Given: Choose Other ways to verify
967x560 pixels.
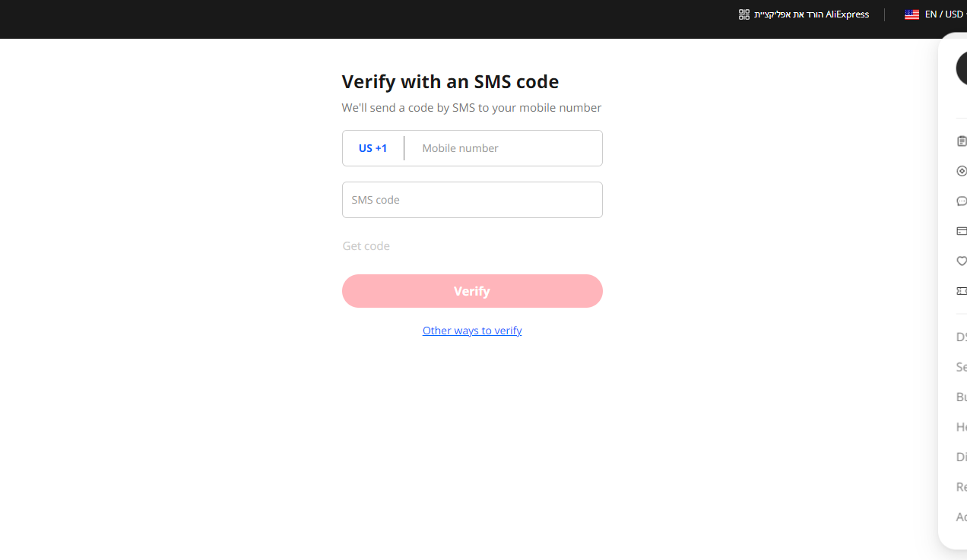Looking at the screenshot, I should coord(472,331).
